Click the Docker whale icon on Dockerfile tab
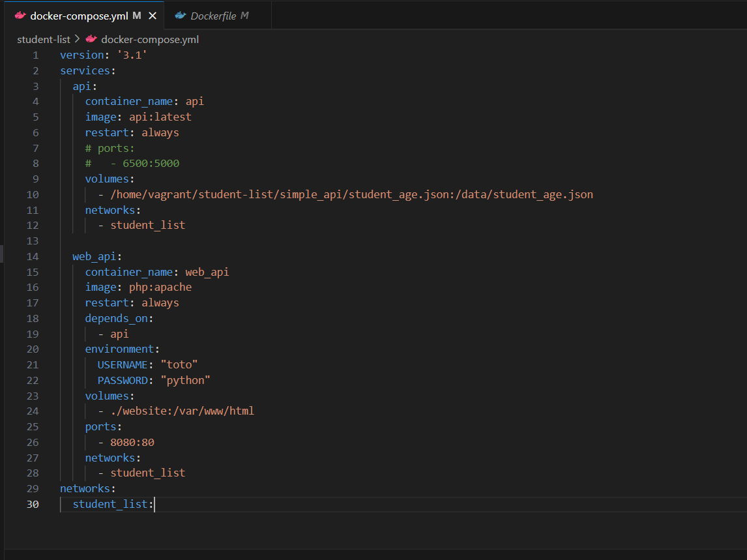Screen dimensions: 747x560 (x=181, y=15)
